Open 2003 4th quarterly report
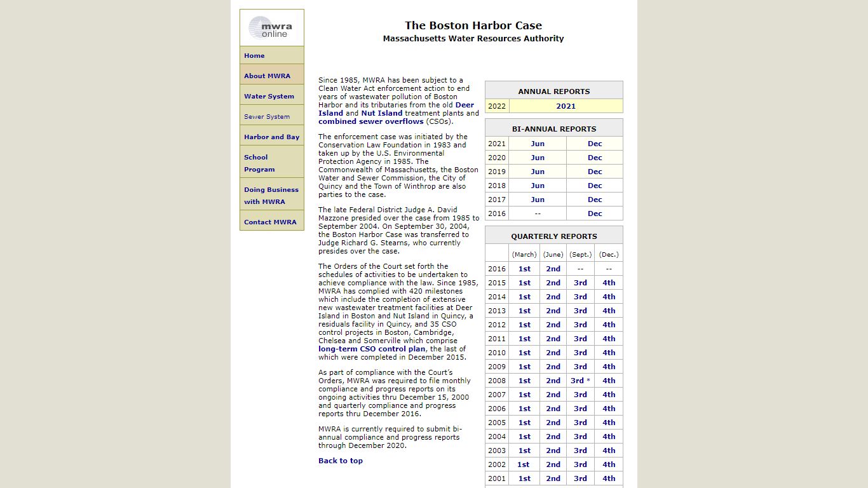 pos(609,451)
